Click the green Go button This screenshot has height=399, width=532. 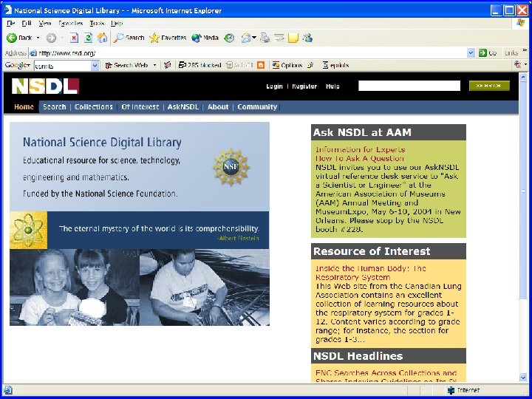tap(488, 53)
